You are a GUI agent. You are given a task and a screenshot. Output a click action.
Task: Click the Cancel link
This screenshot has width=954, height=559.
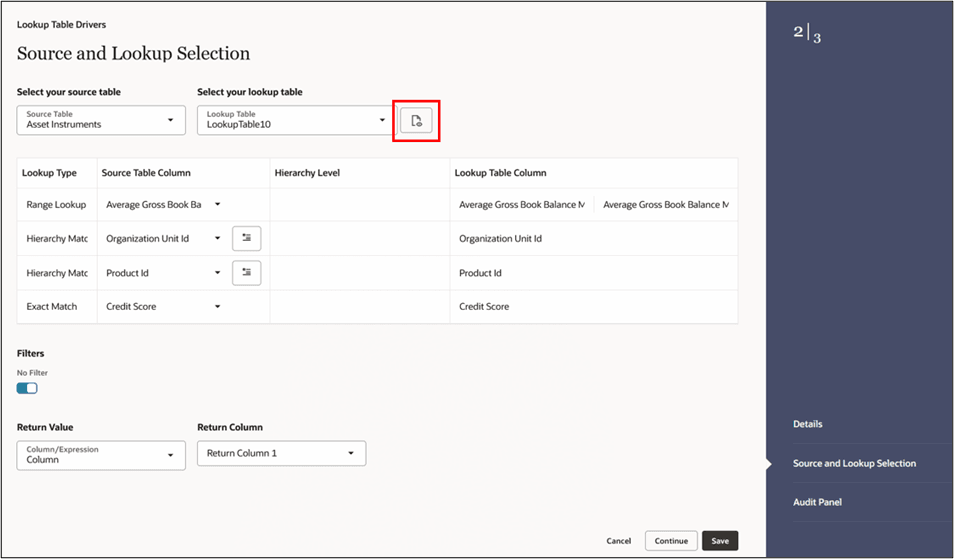pyautogui.click(x=618, y=541)
